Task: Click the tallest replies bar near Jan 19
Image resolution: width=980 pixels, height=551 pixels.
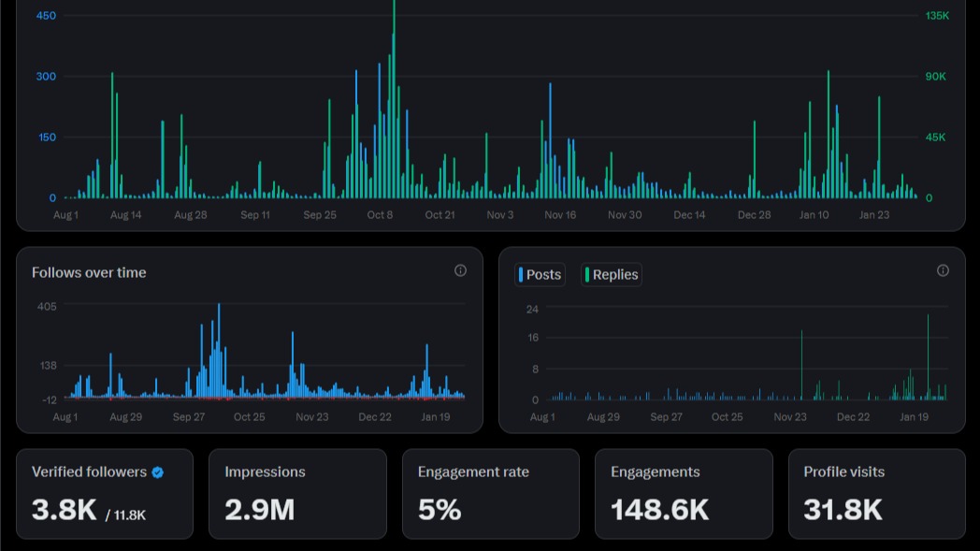Action: click(929, 357)
